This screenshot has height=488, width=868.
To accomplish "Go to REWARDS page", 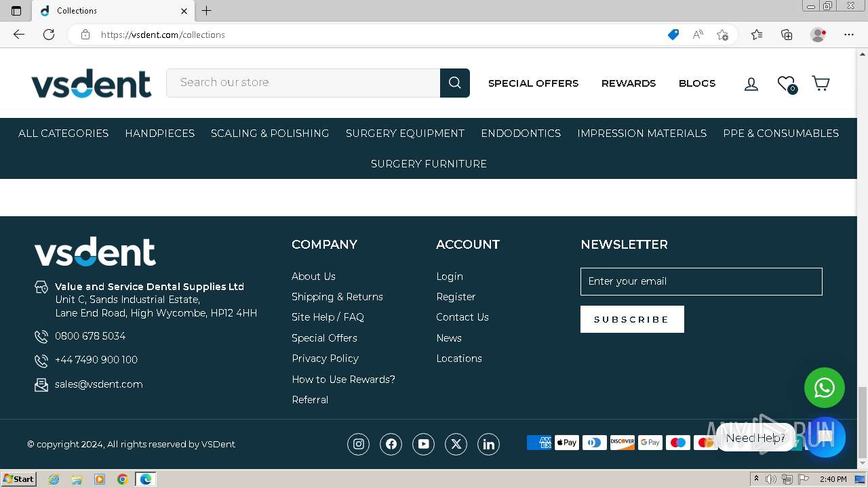I will [629, 83].
